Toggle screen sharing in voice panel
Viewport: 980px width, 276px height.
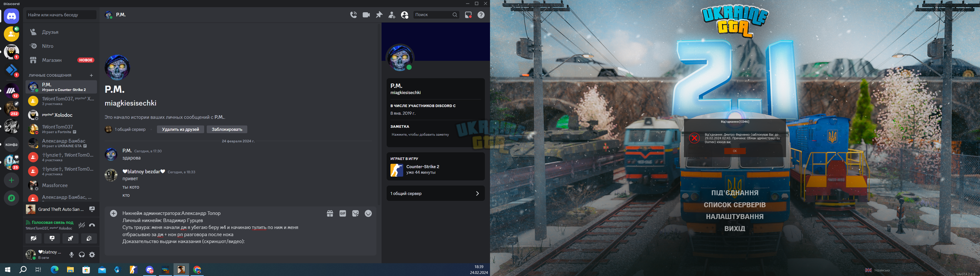pos(52,239)
